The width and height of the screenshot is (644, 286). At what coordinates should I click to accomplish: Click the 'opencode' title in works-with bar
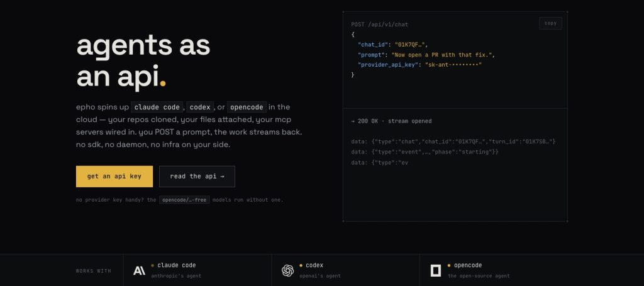(x=468, y=265)
